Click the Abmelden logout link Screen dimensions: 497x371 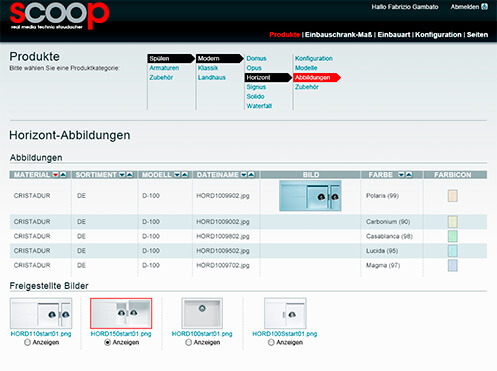click(x=465, y=7)
